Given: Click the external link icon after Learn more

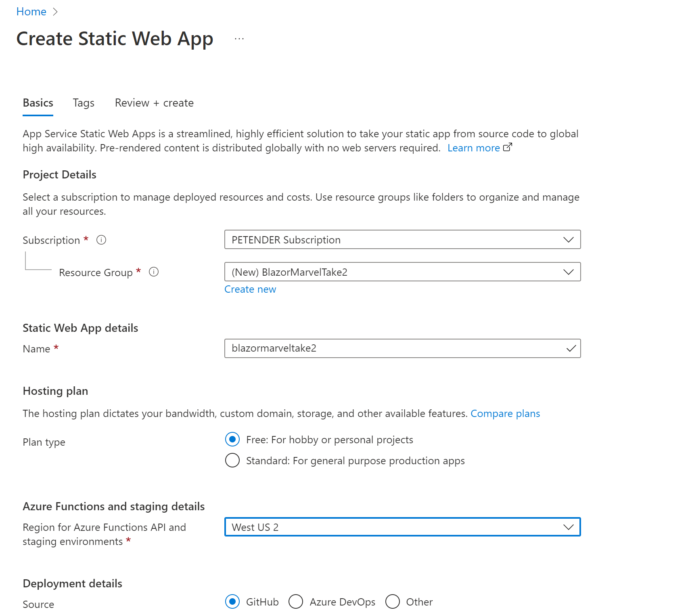Looking at the screenshot, I should coord(508,147).
